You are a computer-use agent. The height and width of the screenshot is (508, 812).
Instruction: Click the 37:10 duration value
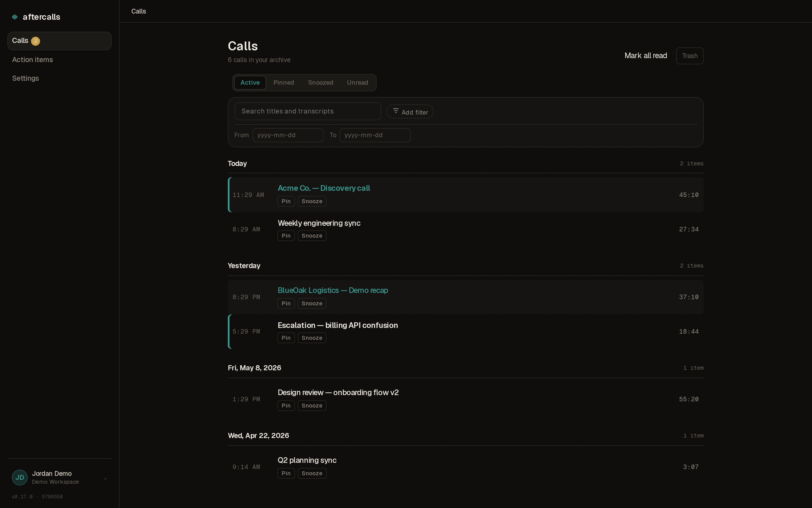(689, 297)
